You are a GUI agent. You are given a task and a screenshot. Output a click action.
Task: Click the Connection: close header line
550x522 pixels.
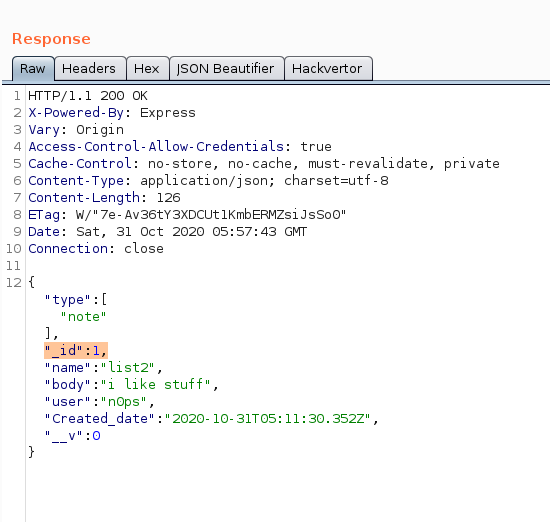pyautogui.click(x=96, y=249)
